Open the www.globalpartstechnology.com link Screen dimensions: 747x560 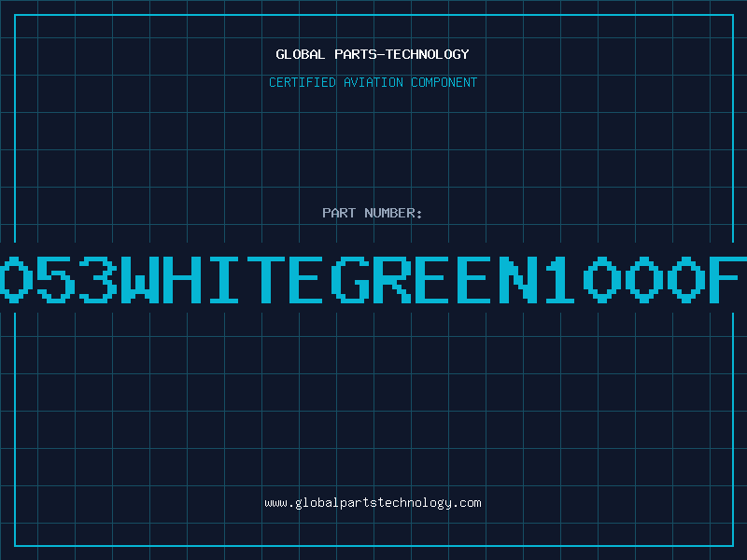coord(373,503)
